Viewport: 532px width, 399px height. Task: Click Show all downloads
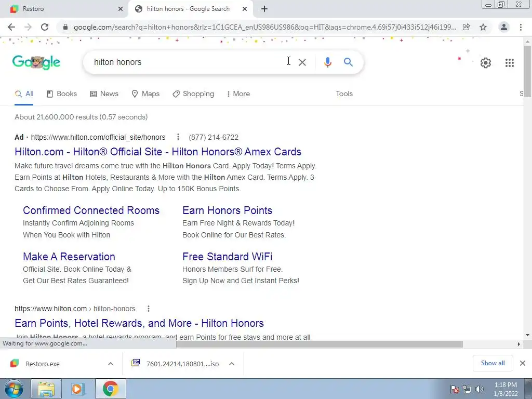coord(493,363)
